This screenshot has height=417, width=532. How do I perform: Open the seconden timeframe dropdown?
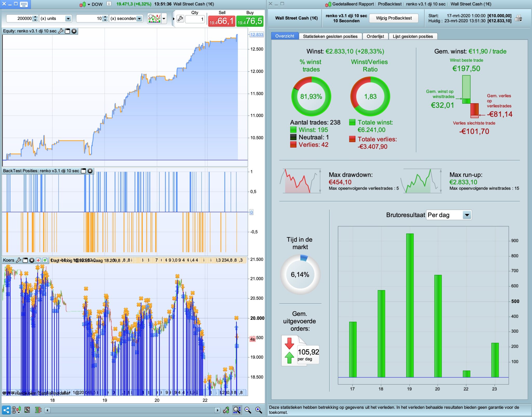click(x=139, y=18)
